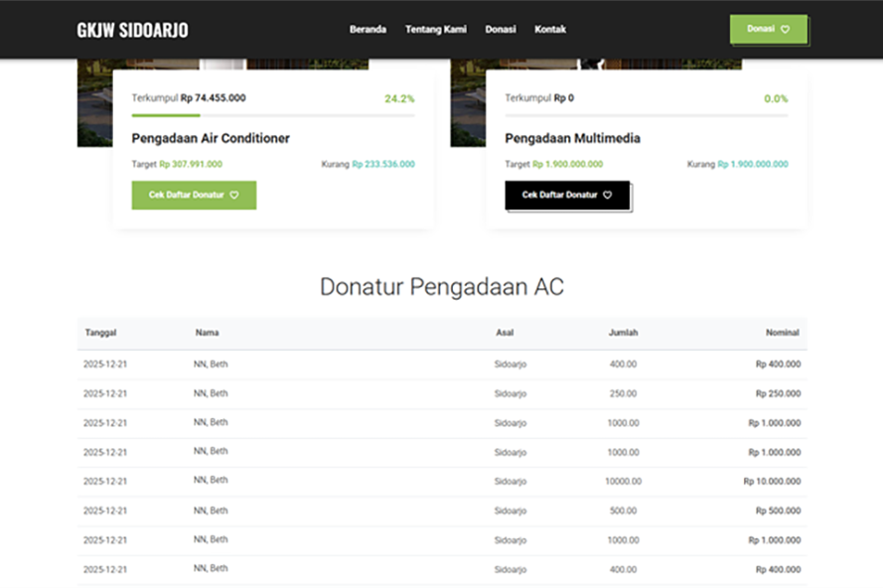Open the Pengadaan Air Conditioner campaign title
This screenshot has width=883, height=588.
pyautogui.click(x=210, y=138)
